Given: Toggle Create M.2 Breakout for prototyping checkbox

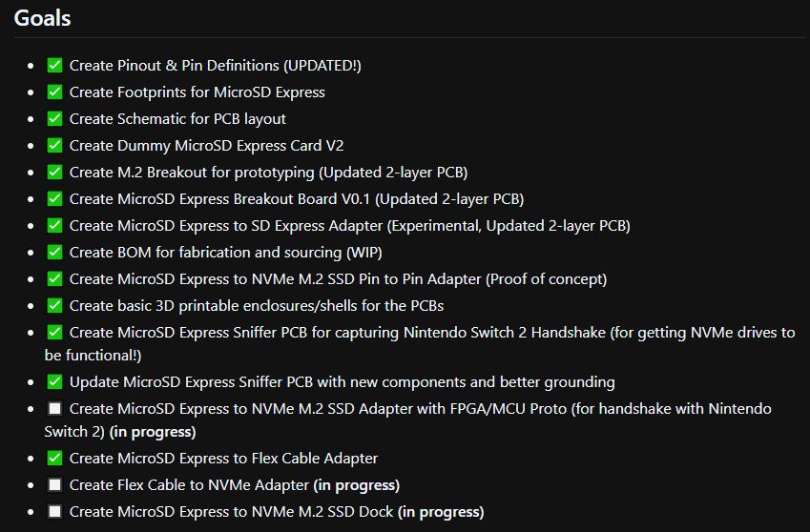Looking at the screenshot, I should [x=54, y=173].
